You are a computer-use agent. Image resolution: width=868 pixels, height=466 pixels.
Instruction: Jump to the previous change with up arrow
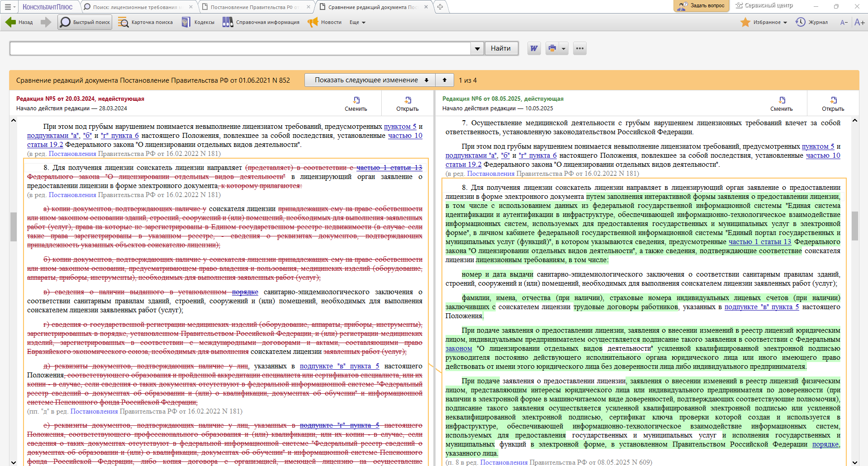pos(445,80)
